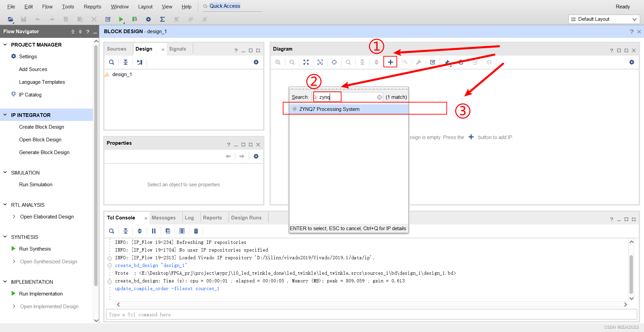Switch to the Messages tab
Image resolution: width=644 pixels, height=332 pixels.
click(164, 218)
